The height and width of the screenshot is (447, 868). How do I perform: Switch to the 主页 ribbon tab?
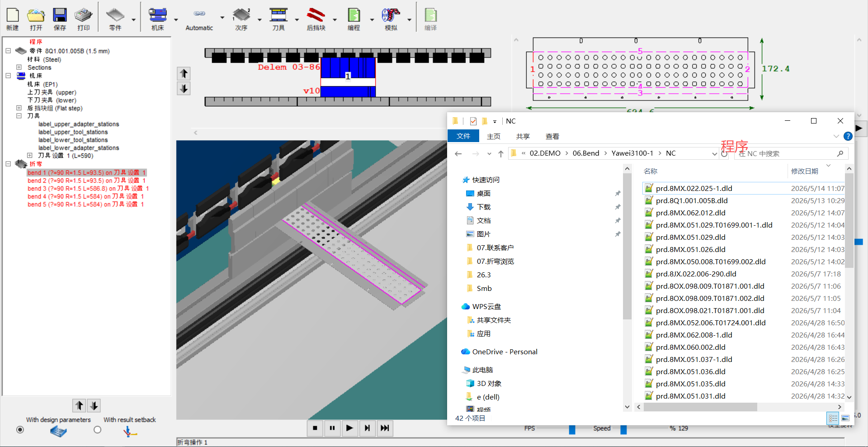[494, 136]
